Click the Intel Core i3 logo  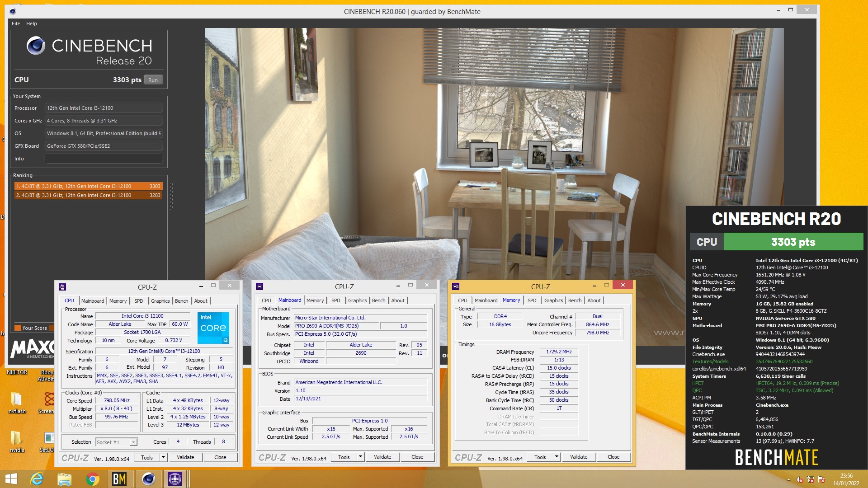[x=213, y=328]
